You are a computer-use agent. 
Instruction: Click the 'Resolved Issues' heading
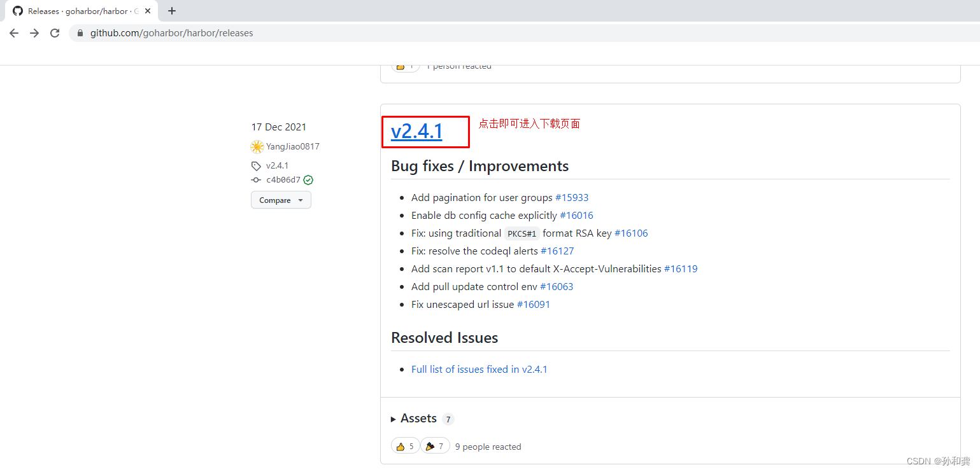(444, 338)
